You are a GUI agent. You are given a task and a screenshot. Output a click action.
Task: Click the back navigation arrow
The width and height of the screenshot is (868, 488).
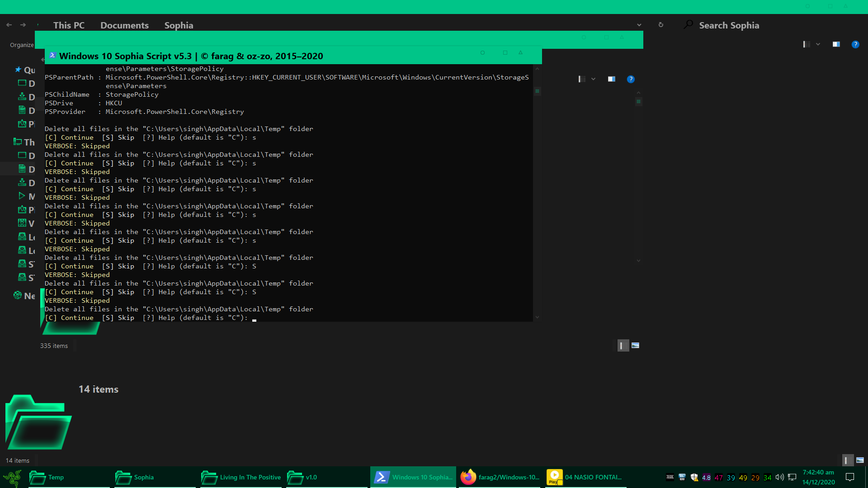point(9,25)
